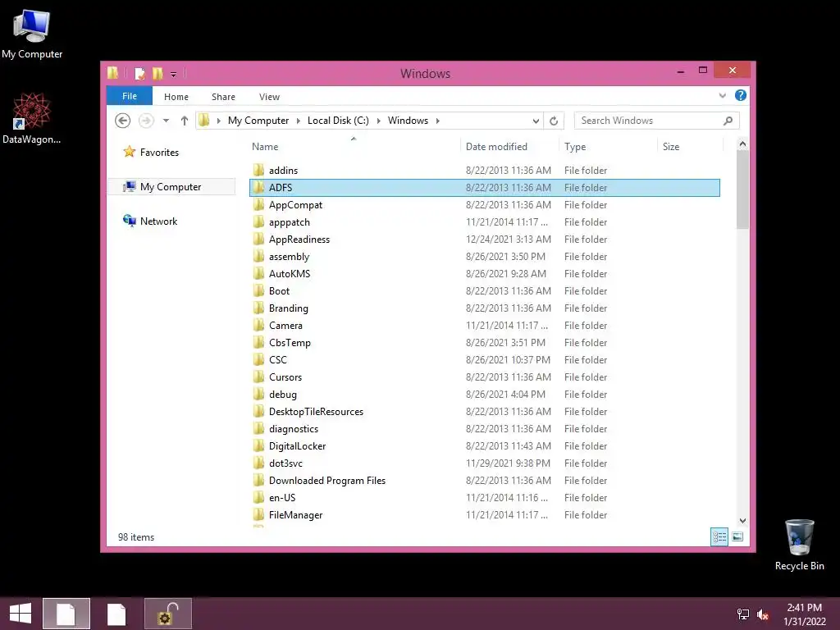Sort by Date modified column header
The image size is (840, 630).
click(x=509, y=147)
